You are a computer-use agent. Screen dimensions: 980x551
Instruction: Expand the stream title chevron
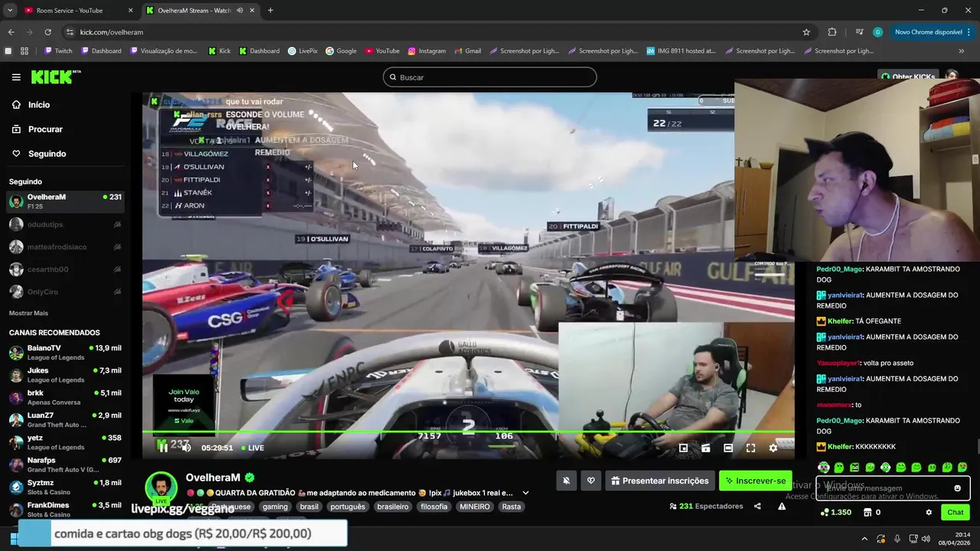(525, 493)
